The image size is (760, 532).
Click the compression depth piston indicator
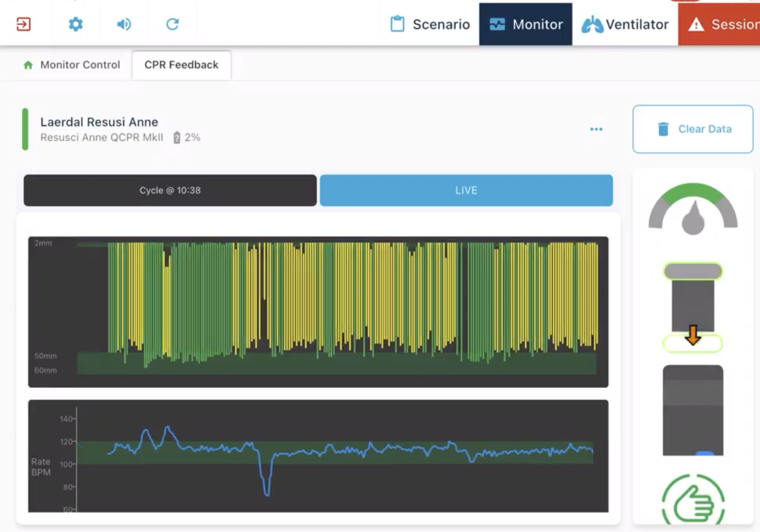click(693, 307)
